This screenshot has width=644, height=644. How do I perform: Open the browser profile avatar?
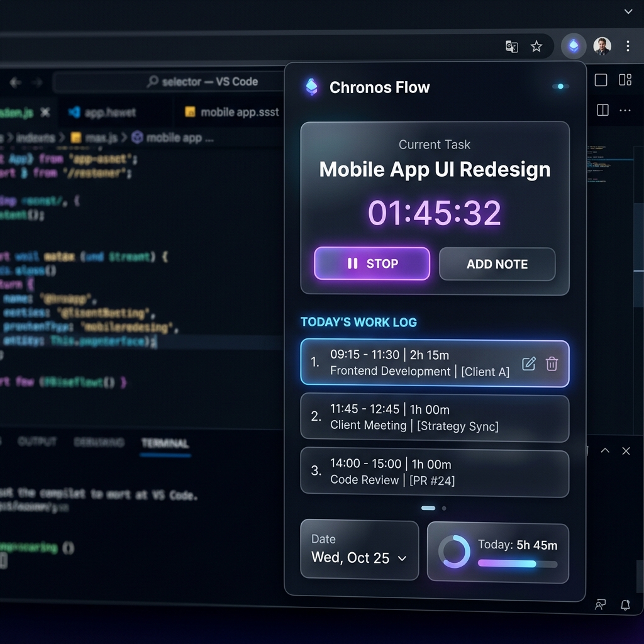coord(602,45)
